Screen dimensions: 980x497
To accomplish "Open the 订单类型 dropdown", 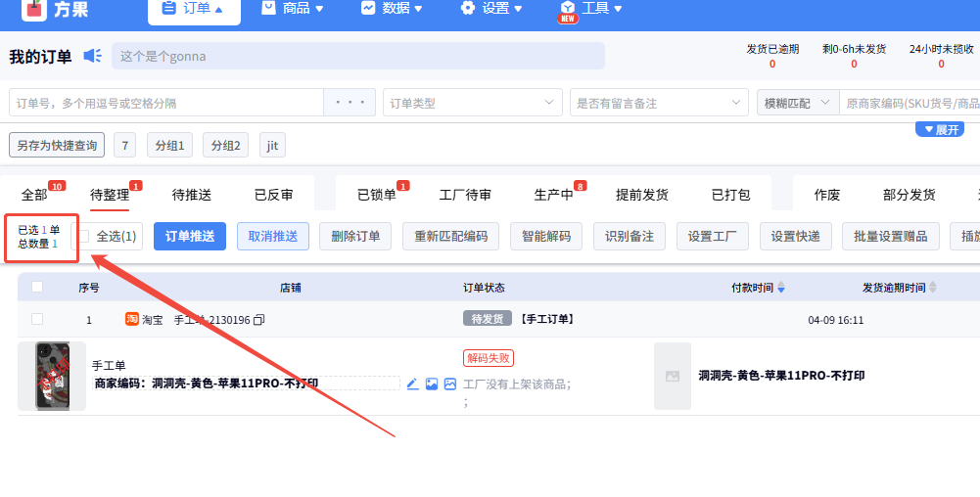I will point(473,103).
